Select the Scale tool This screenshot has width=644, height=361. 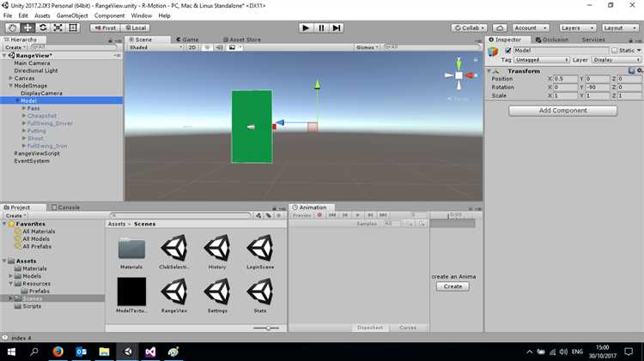tap(58, 28)
